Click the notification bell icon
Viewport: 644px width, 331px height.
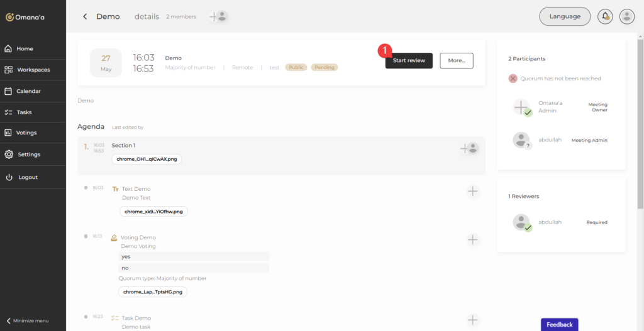606,16
